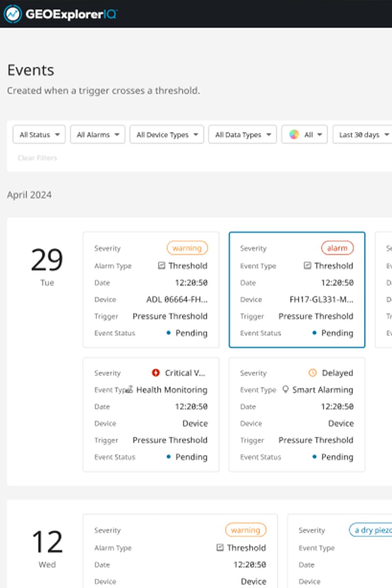Click the Events page heading
This screenshot has width=392, height=588.
pos(30,70)
